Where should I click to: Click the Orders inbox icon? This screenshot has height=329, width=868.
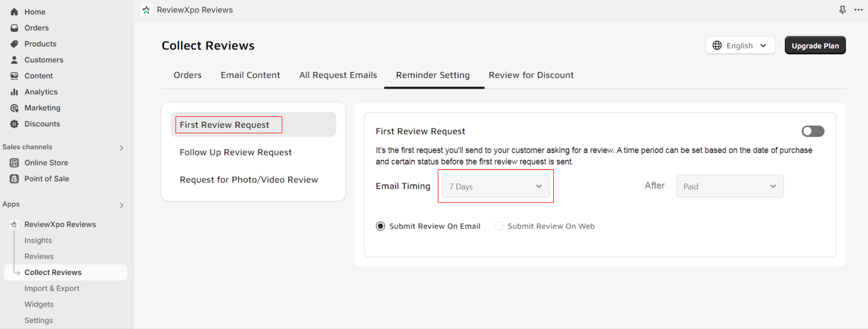[x=14, y=28]
